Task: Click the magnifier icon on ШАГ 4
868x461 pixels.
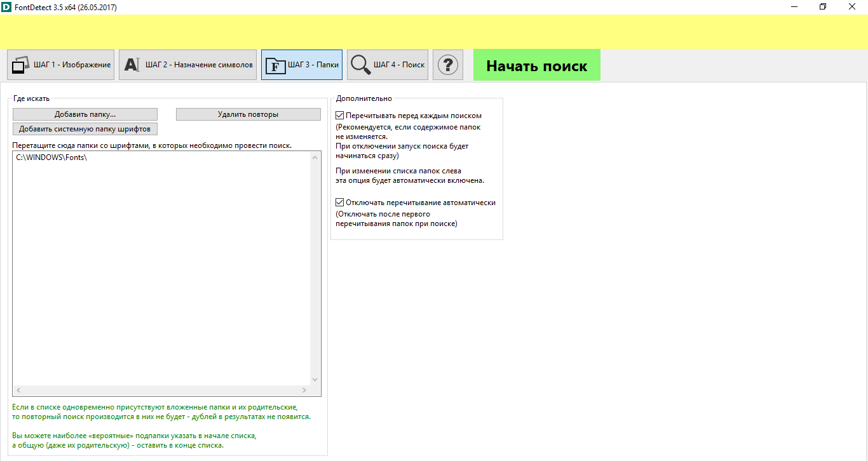Action: [360, 65]
